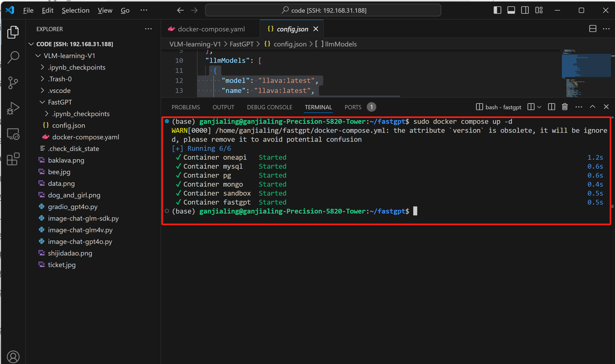Viewport: 615px width, 364px height.
Task: Close the terminal panel
Action: pos(606,107)
